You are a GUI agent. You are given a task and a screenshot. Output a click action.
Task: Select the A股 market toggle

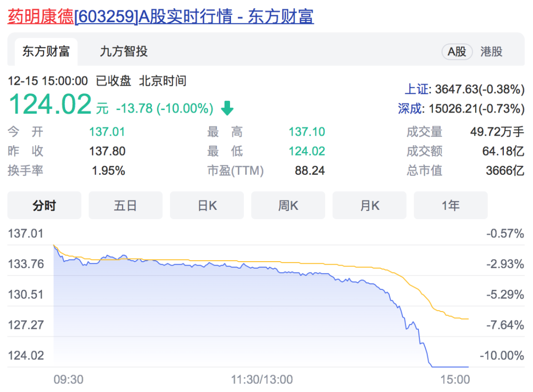tap(457, 52)
